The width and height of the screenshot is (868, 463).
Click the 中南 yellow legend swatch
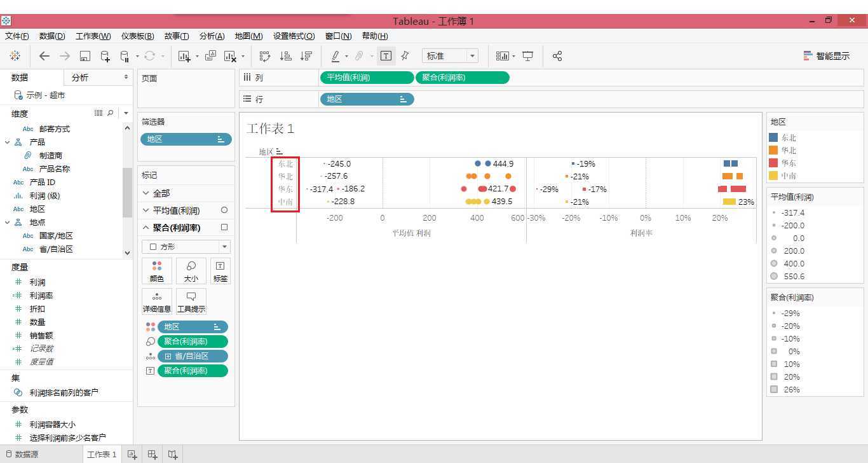click(773, 176)
